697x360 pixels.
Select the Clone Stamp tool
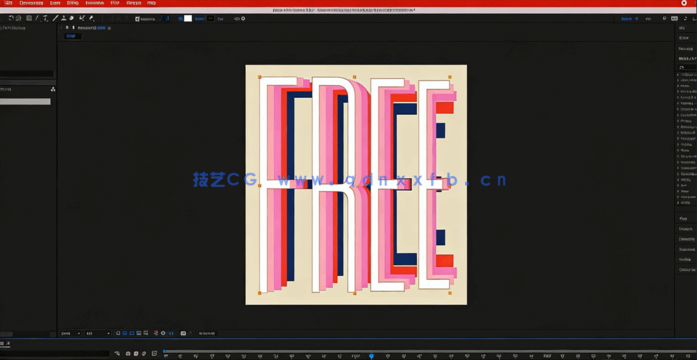tap(64, 19)
